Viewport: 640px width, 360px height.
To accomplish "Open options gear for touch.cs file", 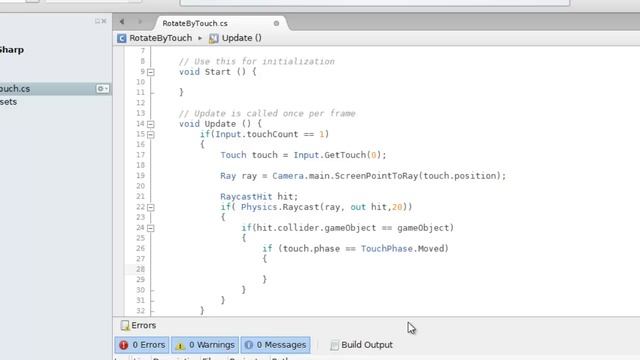I will pyautogui.click(x=102, y=89).
